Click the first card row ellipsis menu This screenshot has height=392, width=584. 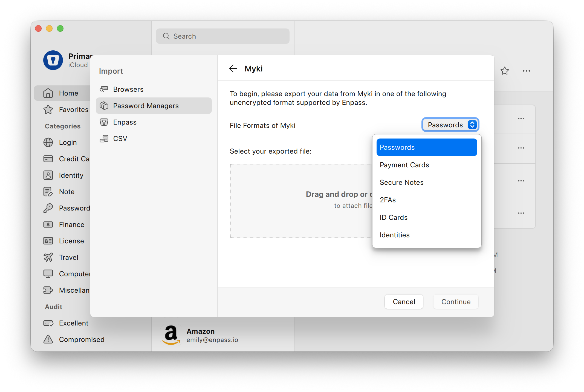(x=521, y=119)
